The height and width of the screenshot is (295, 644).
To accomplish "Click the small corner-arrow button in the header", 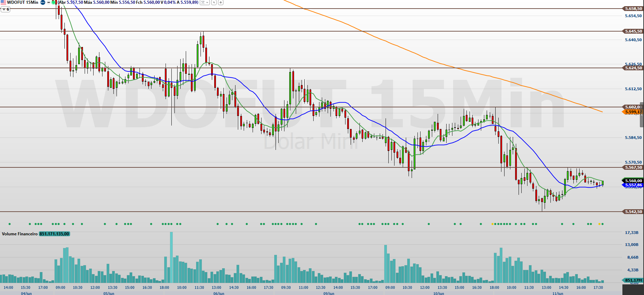I will pyautogui.click(x=214, y=2).
